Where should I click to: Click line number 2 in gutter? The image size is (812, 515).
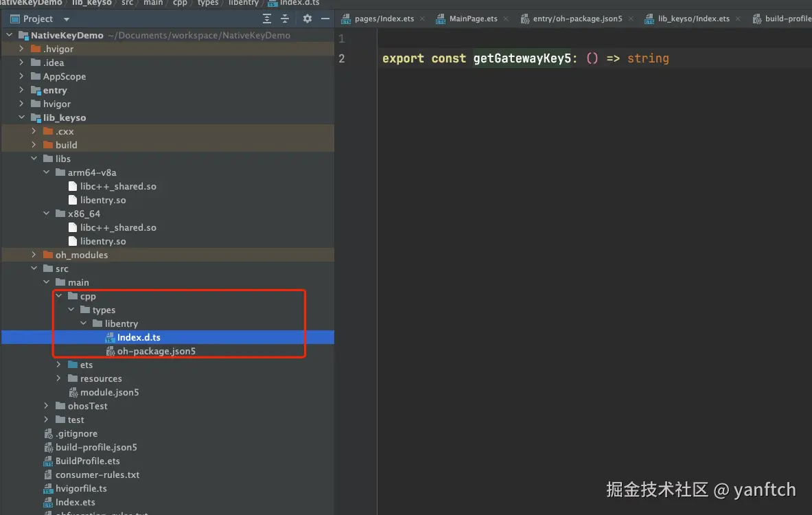341,58
